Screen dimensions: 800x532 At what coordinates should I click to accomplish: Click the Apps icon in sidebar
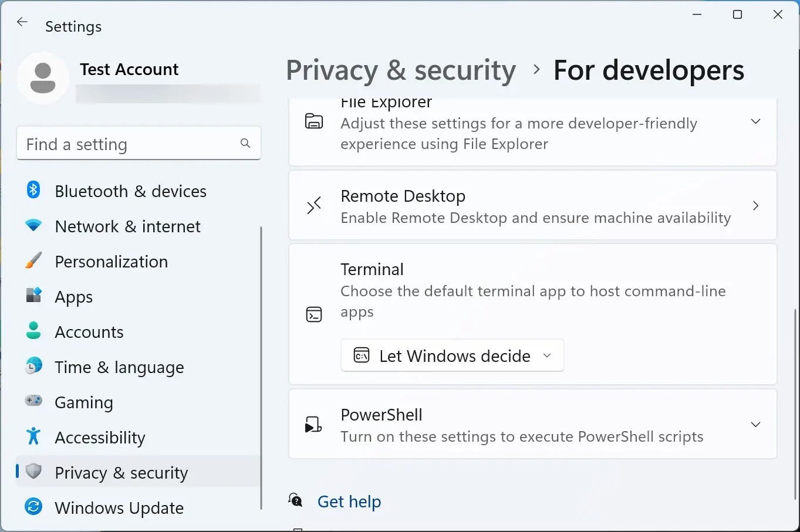tap(33, 295)
